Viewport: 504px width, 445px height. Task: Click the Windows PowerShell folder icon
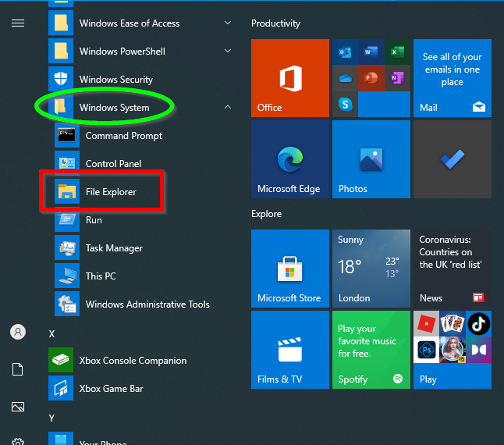click(61, 51)
